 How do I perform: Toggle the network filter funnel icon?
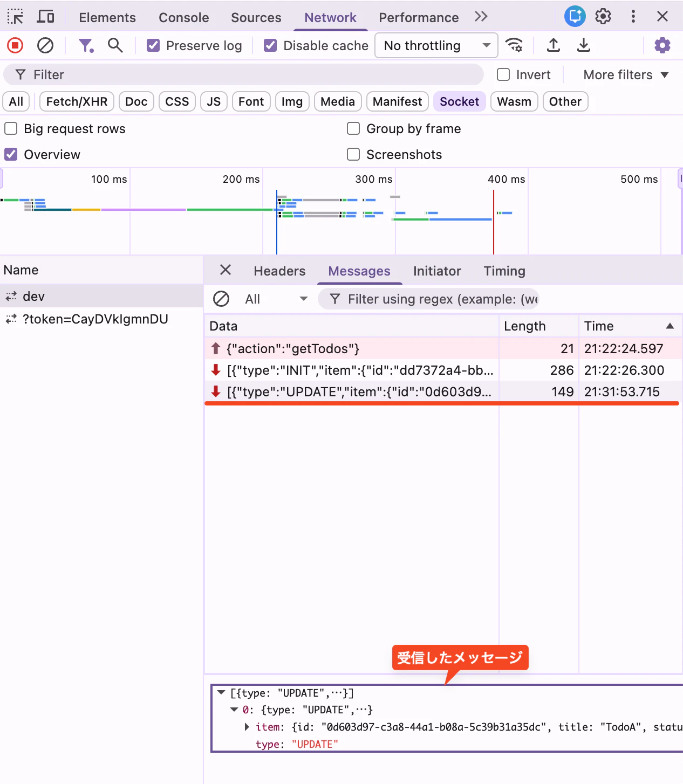[86, 45]
